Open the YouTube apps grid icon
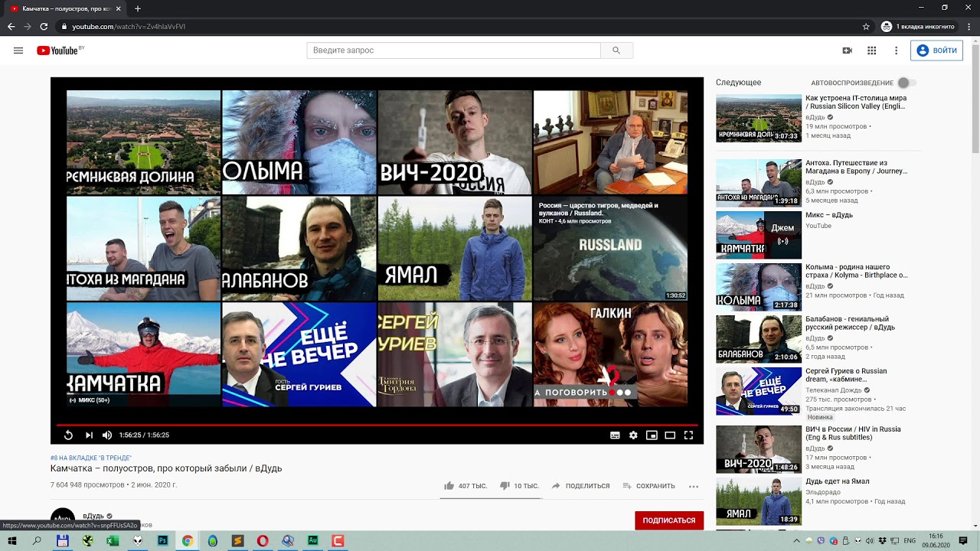980x551 pixels. point(871,51)
